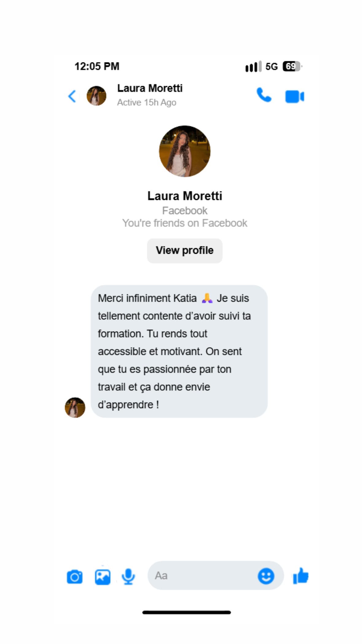The height and width of the screenshot is (644, 362).
Task: Tap the avatar beside the received message
Action: point(75,407)
